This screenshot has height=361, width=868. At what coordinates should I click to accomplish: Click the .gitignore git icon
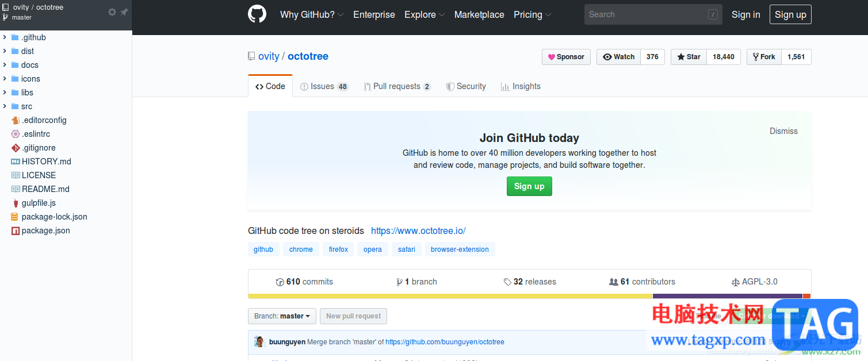(16, 148)
